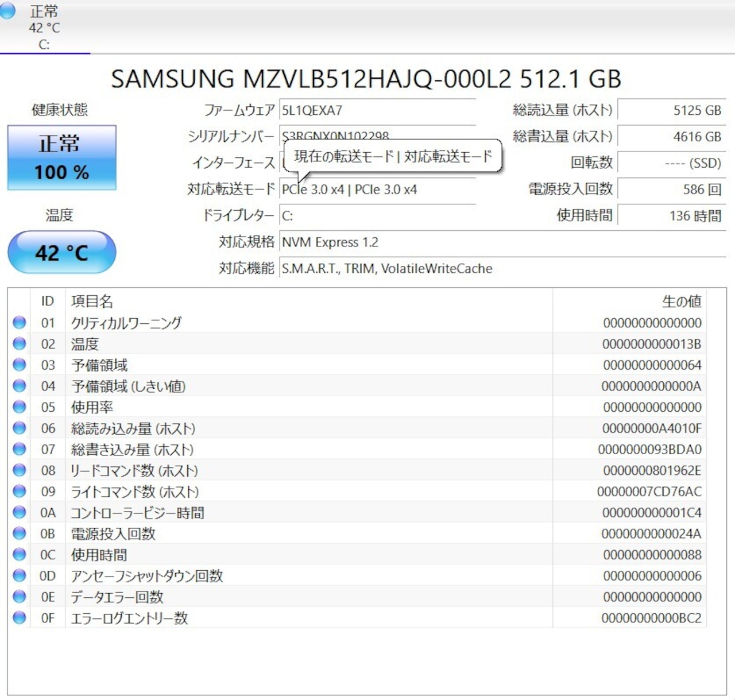Click status orb for エラーログエントリー数 row
735x700 pixels.
click(x=20, y=618)
